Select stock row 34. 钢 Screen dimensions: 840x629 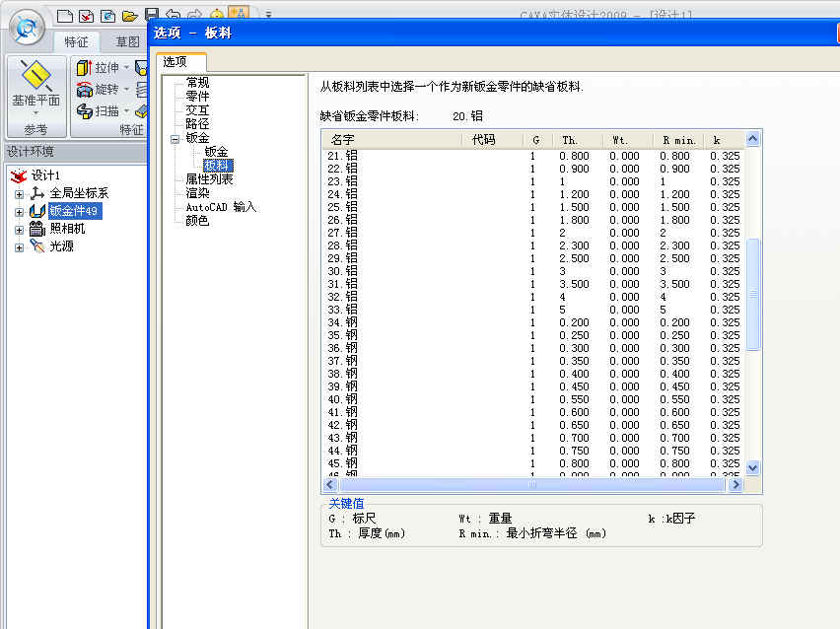[x=345, y=322]
